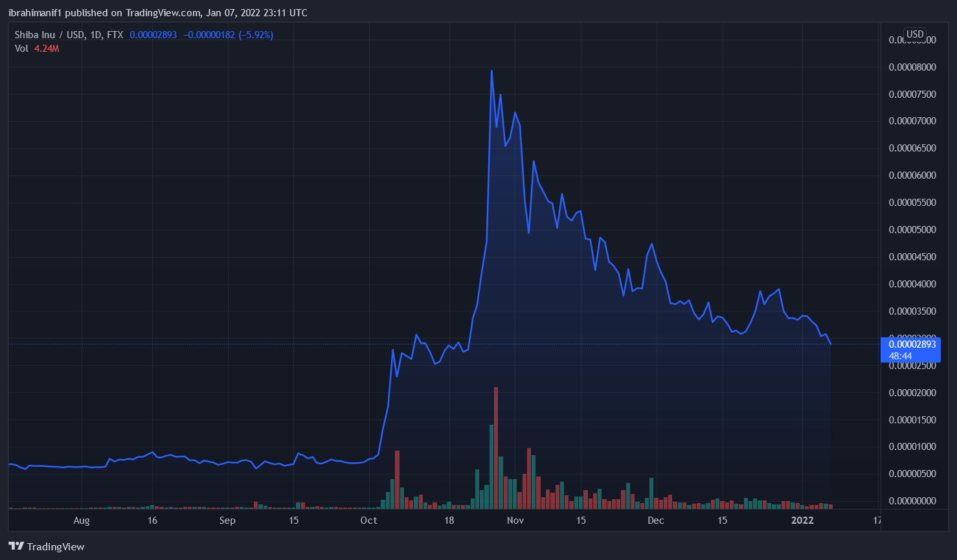Click the 2022 label on time axis
957x560 pixels.
(x=802, y=521)
